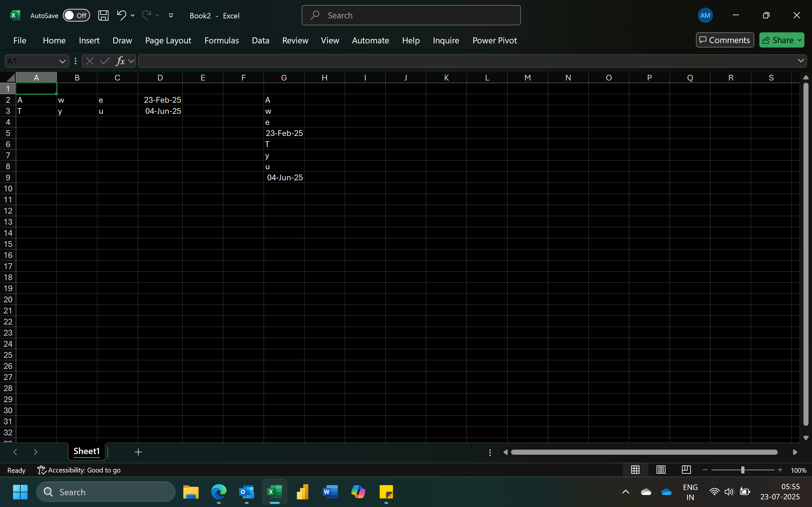Click the Select All corner triangle
Viewport: 812px width, 507px height.
[11, 78]
